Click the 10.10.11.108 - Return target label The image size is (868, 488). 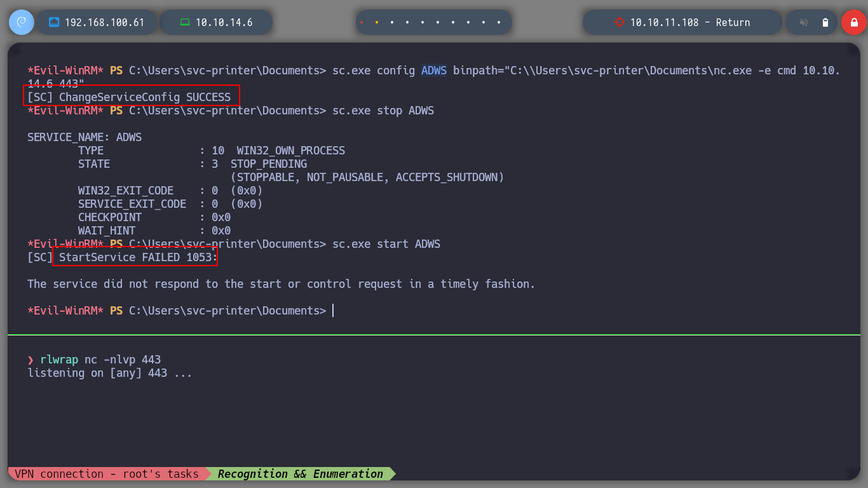click(690, 22)
